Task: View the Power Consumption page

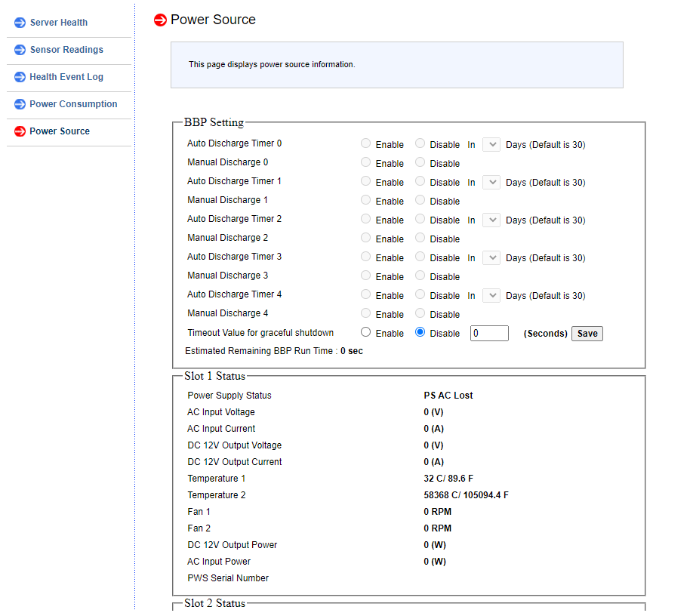Action: tap(73, 104)
